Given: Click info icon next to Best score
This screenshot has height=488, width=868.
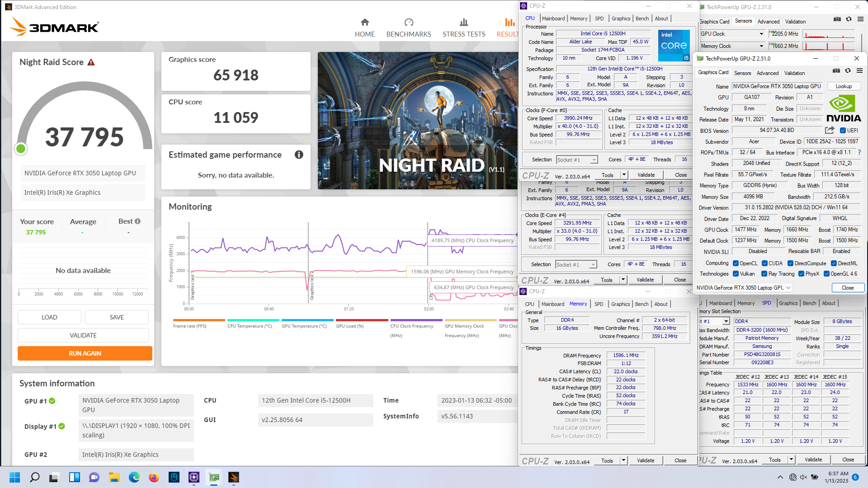Looking at the screenshot, I should click(138, 221).
